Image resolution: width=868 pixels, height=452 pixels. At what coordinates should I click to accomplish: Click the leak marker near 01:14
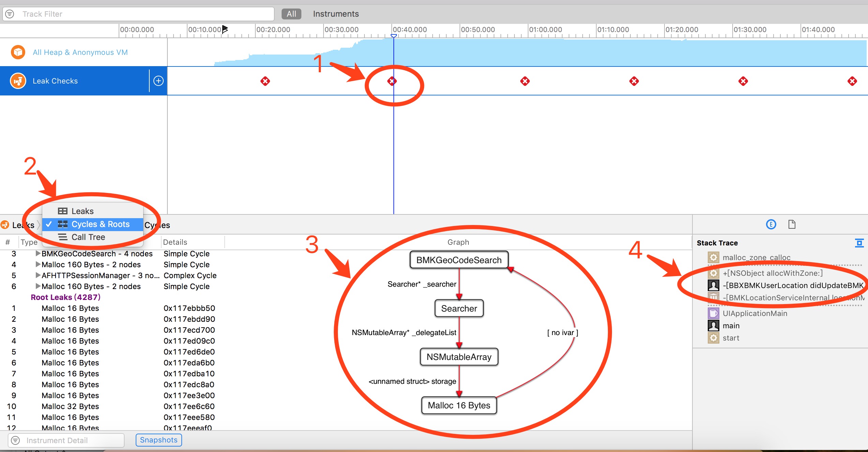click(634, 81)
